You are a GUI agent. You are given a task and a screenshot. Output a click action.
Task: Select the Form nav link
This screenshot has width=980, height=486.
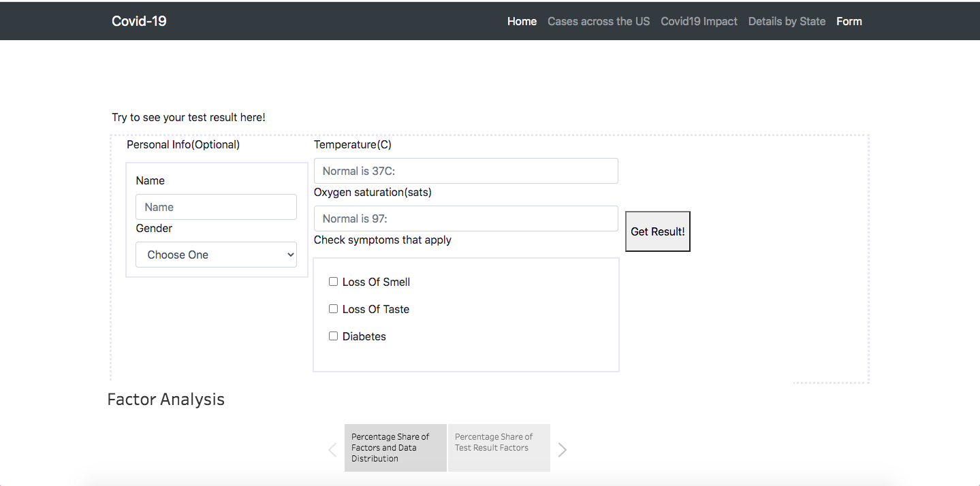click(849, 21)
